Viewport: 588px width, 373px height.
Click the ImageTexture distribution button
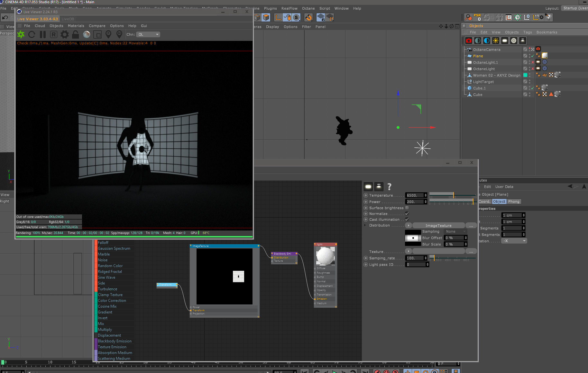(x=438, y=226)
